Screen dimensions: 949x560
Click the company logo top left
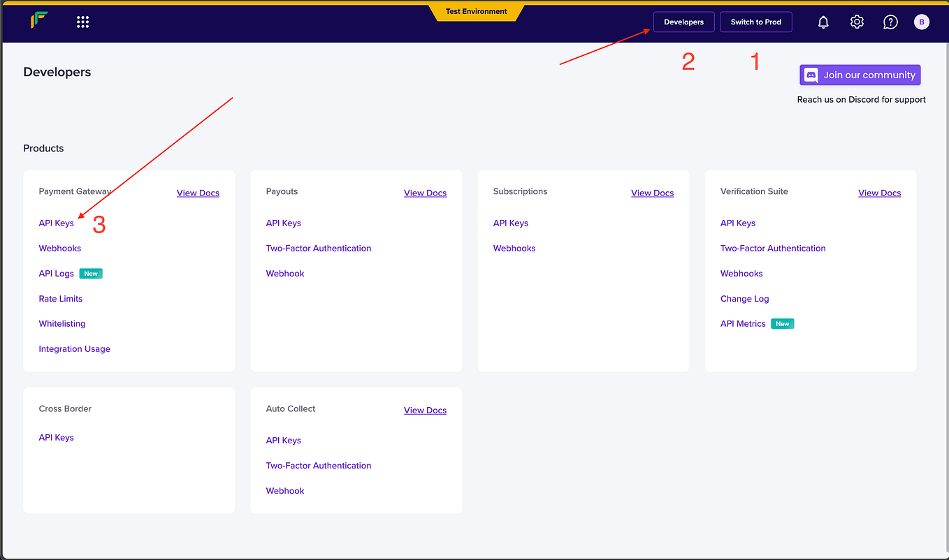[x=38, y=21]
